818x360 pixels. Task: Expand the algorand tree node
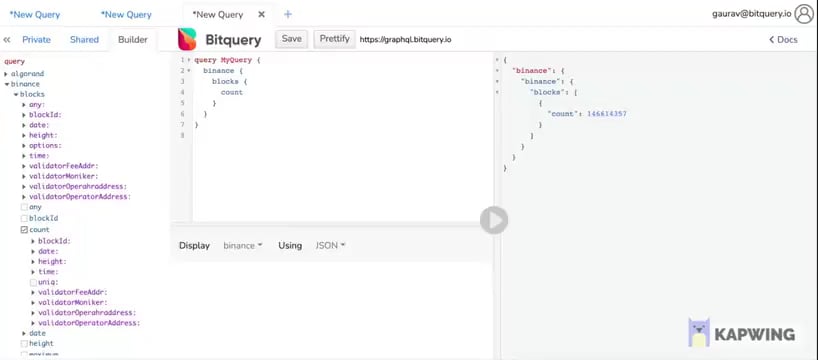pyautogui.click(x=6, y=74)
